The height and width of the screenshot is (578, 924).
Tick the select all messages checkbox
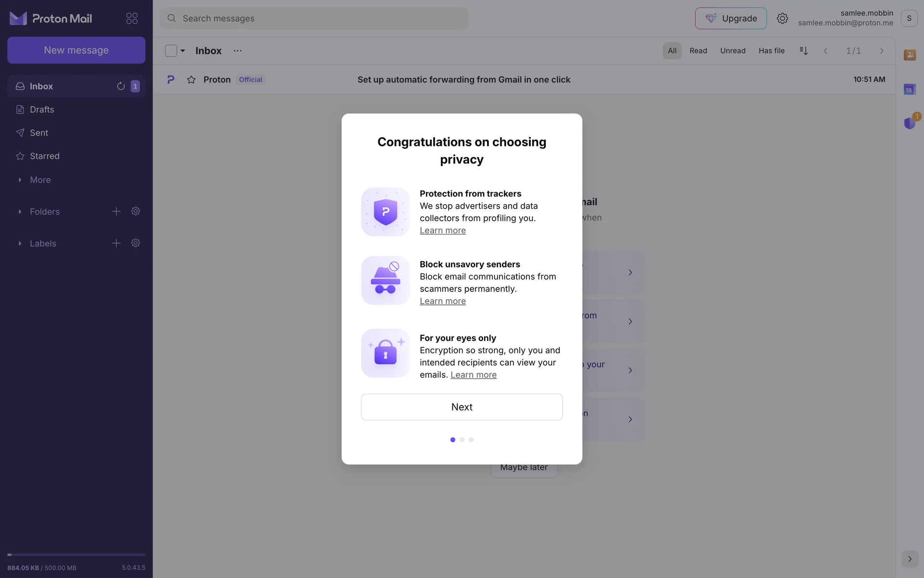click(x=171, y=51)
